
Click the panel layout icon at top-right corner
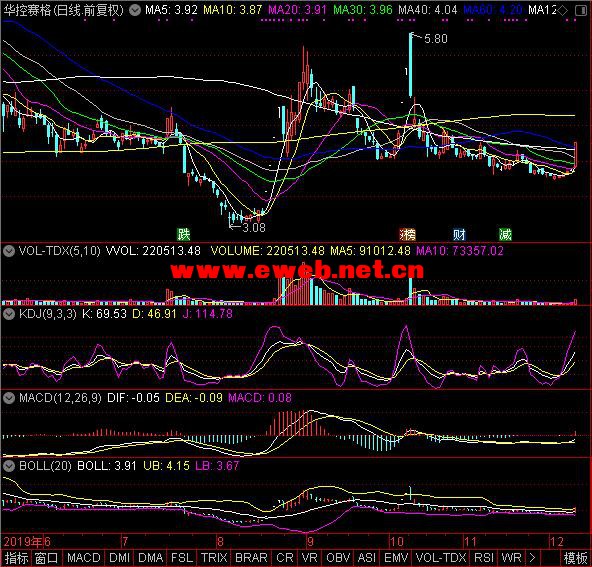click(x=581, y=10)
